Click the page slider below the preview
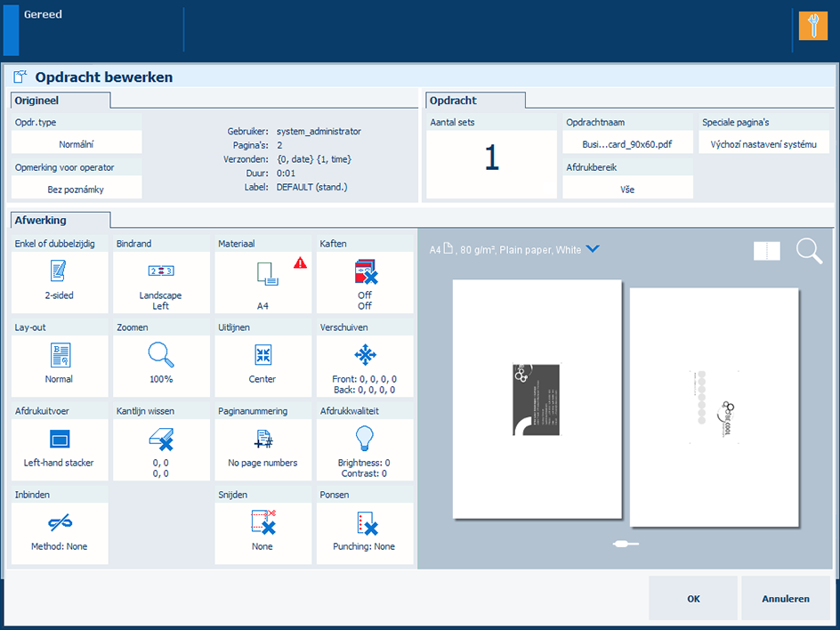The width and height of the screenshot is (840, 630). [626, 544]
